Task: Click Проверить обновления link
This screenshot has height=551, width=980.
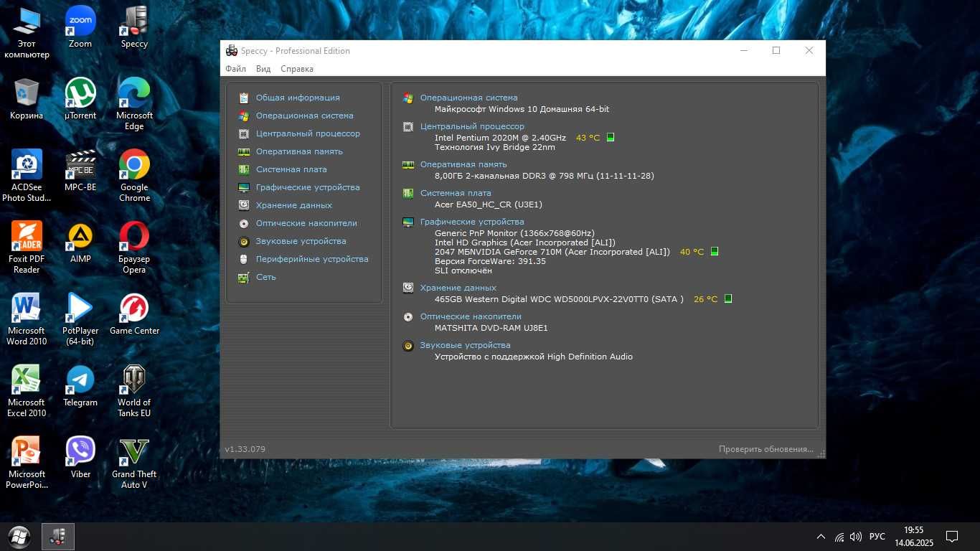Action: 766,449
